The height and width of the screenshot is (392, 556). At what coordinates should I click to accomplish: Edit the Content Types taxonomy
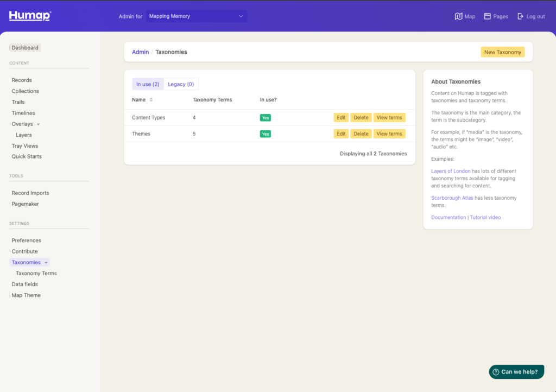click(x=341, y=118)
